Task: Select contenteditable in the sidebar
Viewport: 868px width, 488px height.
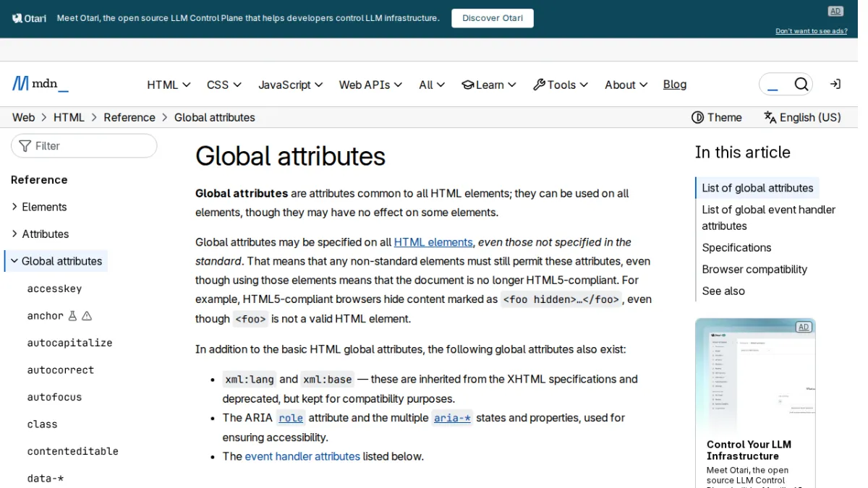Action: (72, 451)
